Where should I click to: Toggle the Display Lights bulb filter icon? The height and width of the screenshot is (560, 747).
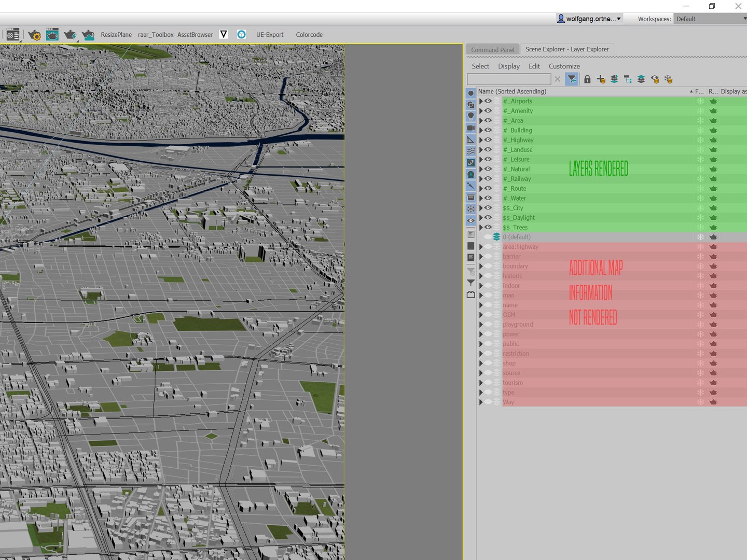coord(471,116)
